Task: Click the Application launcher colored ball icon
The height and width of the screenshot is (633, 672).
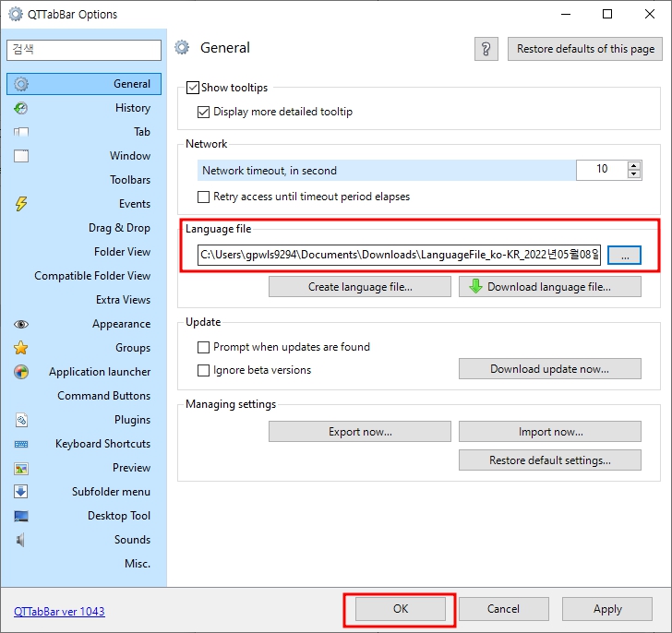Action: [21, 372]
